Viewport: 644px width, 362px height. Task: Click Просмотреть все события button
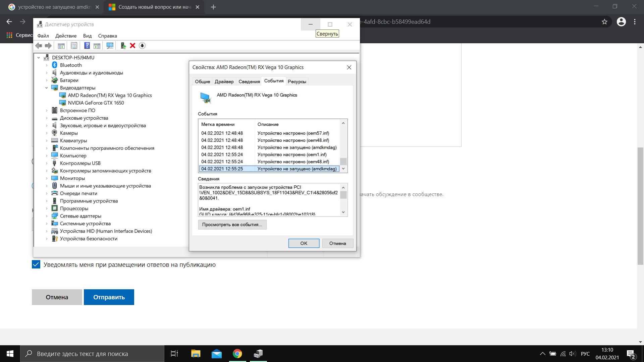pos(232,225)
